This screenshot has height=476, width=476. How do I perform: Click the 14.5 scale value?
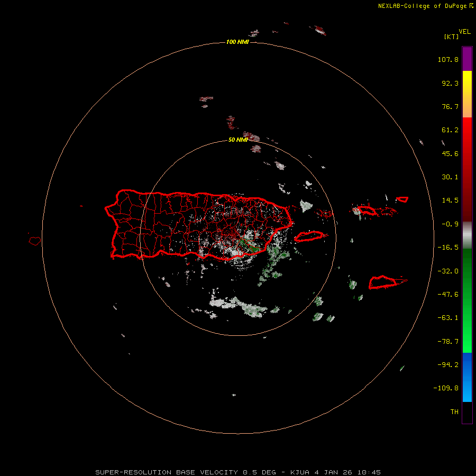click(450, 200)
